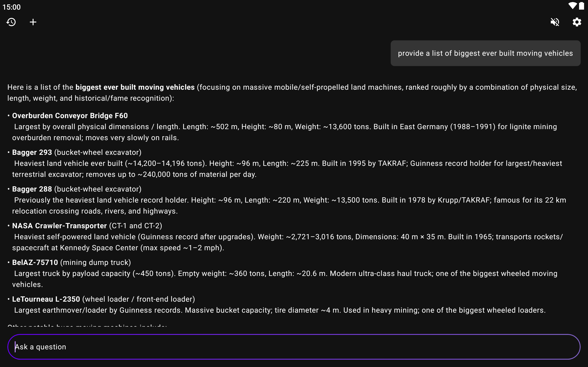The width and height of the screenshot is (588, 367).
Task: Click the Overburden Conveyor Bridge F60 heading
Action: click(70, 116)
